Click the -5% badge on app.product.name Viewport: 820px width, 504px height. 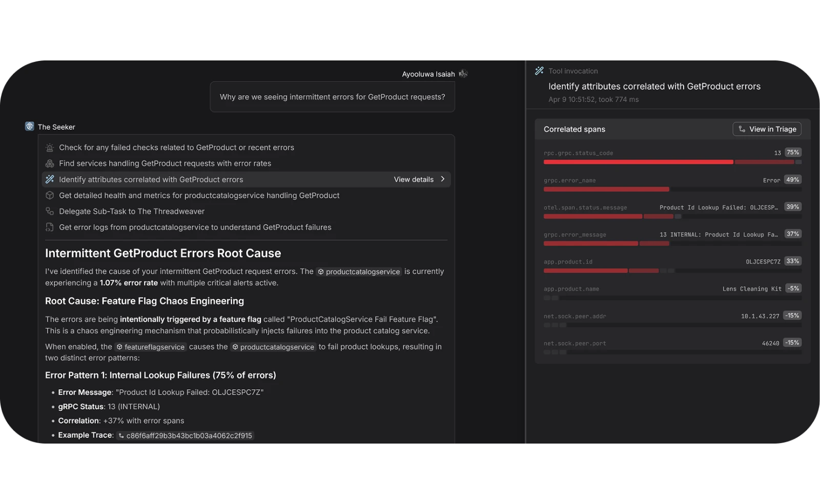[794, 288]
